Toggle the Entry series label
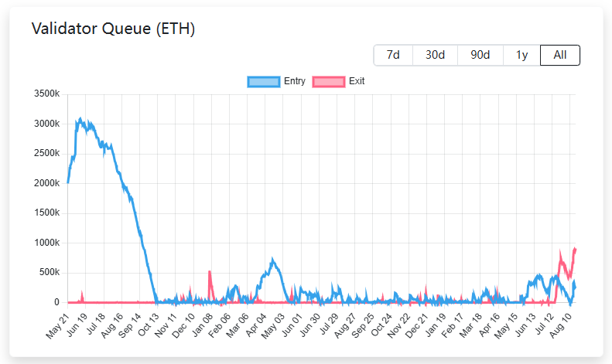 click(295, 81)
